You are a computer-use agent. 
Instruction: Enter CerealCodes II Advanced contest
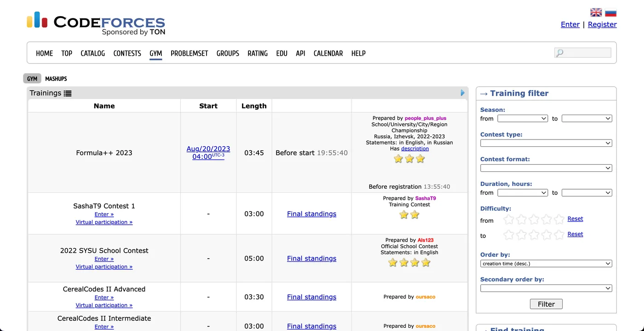[104, 297]
